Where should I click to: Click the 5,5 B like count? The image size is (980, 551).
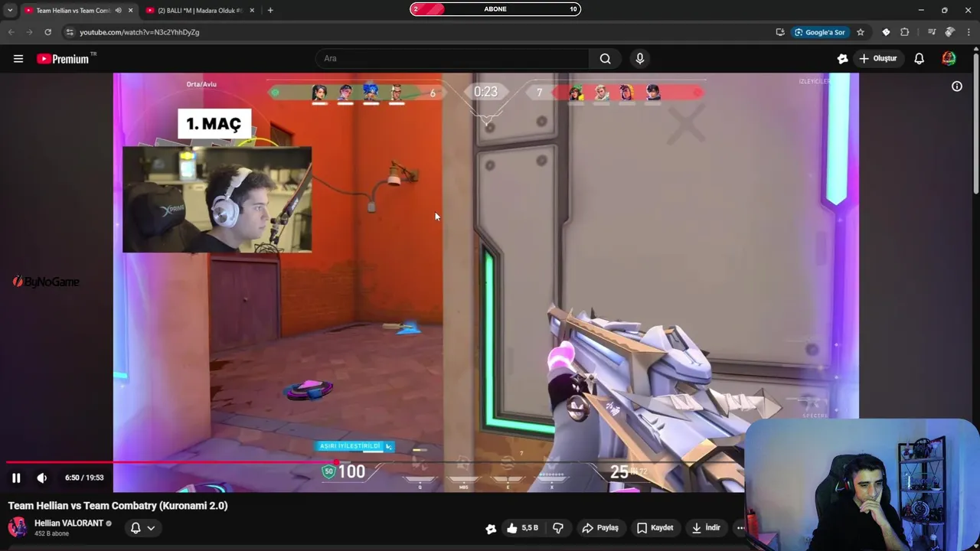(530, 527)
